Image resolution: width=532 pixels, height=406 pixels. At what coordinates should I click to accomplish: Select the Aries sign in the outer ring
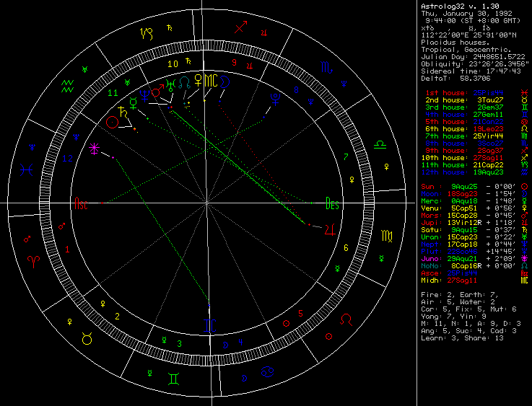pos(34,262)
